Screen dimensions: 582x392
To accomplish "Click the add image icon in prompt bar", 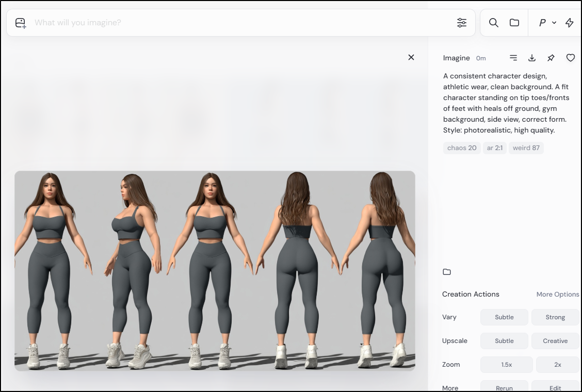I will point(21,23).
